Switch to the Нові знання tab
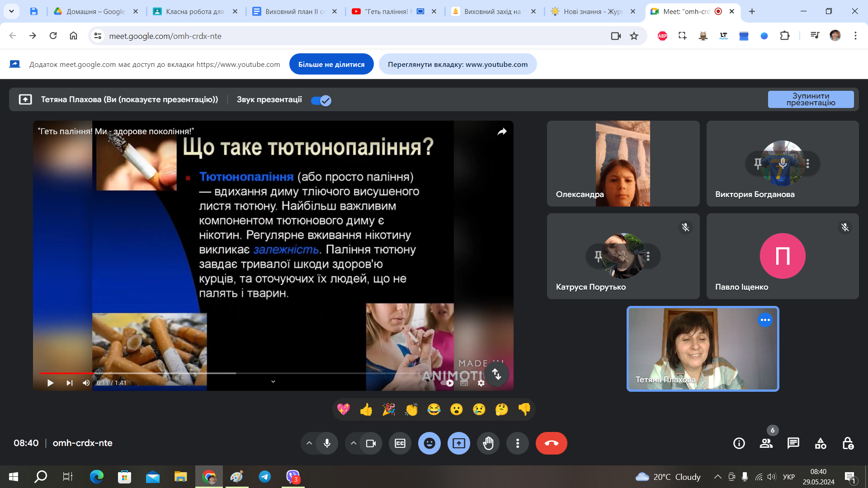The image size is (868, 488). coord(592,11)
